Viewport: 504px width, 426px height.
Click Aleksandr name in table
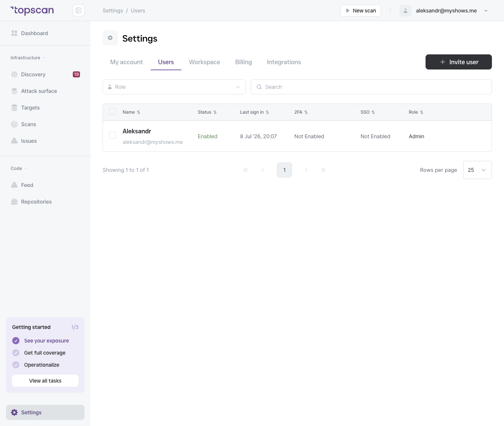click(x=137, y=131)
